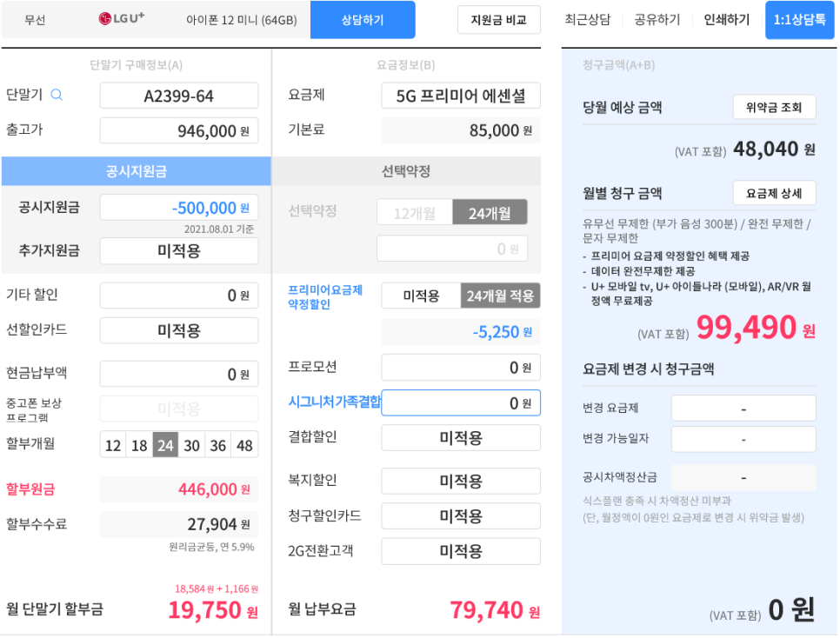840x638 pixels.
Task: Click the 시그니처가족결합 link label
Action: [x=334, y=402]
